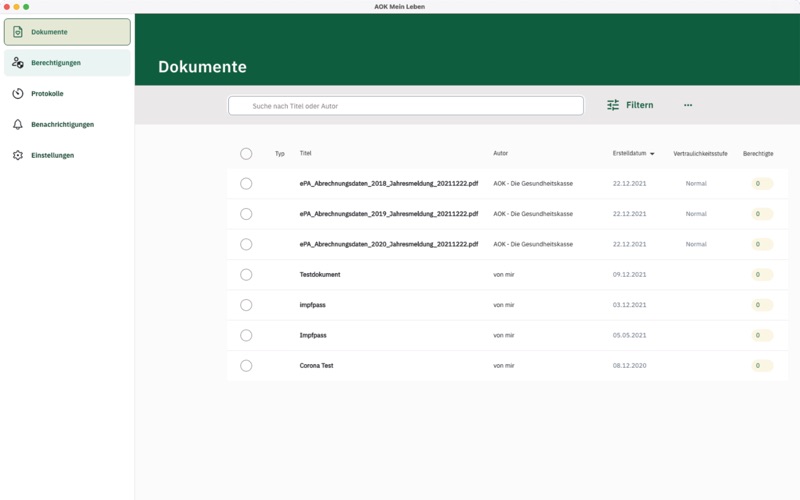Click the Autor column header
This screenshot has width=800, height=500.
[x=500, y=153]
